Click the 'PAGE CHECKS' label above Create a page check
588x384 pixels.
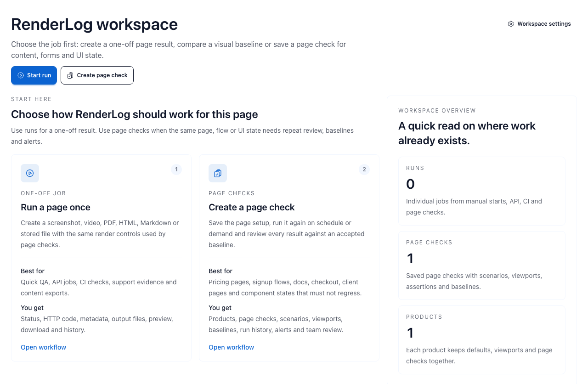click(x=232, y=193)
